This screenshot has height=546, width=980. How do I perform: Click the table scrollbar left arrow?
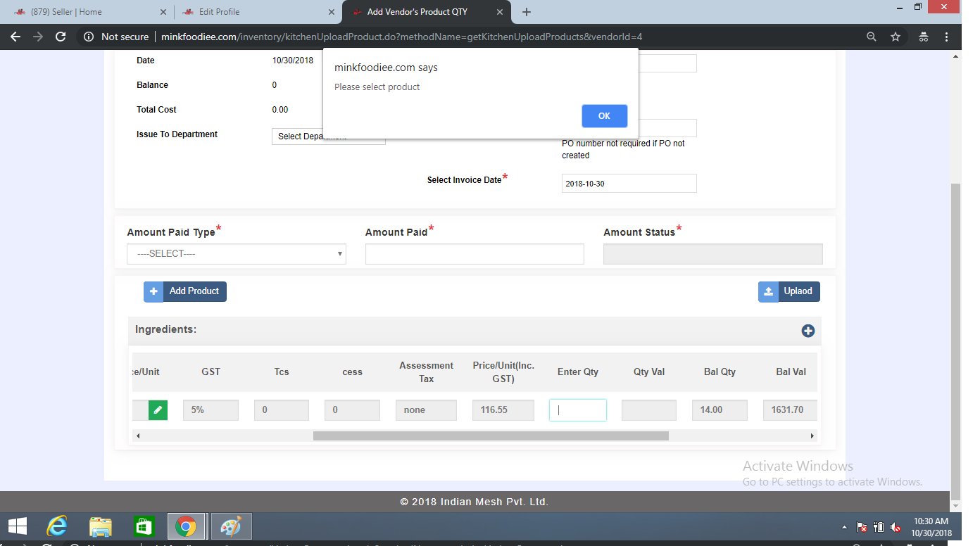137,436
